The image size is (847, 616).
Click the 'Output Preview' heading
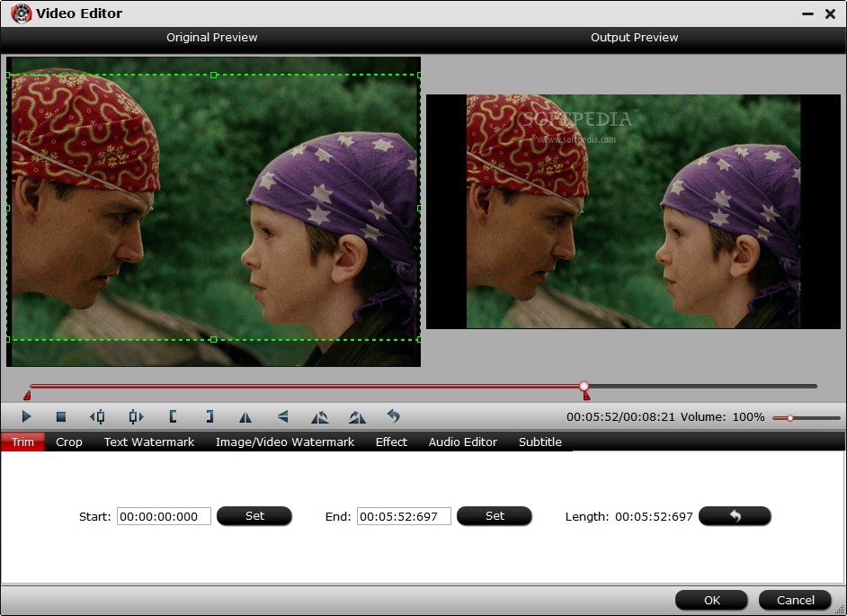click(x=634, y=37)
